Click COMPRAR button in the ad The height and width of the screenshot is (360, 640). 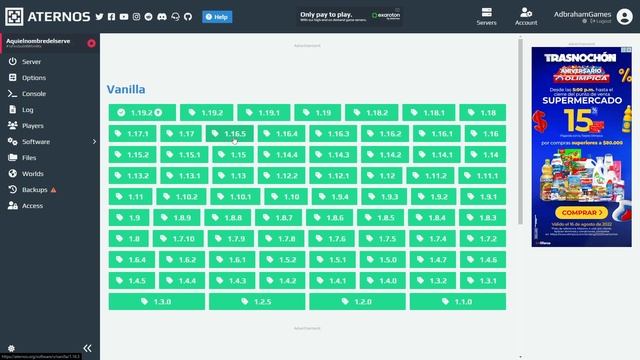click(x=581, y=213)
